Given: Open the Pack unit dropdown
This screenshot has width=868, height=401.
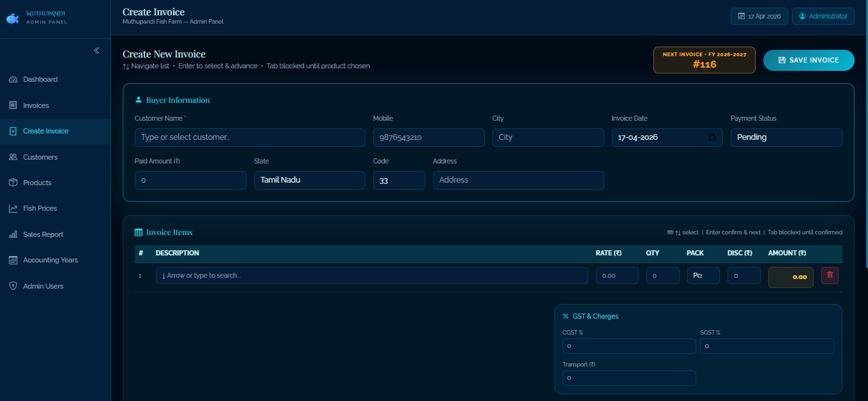Looking at the screenshot, I should 703,275.
